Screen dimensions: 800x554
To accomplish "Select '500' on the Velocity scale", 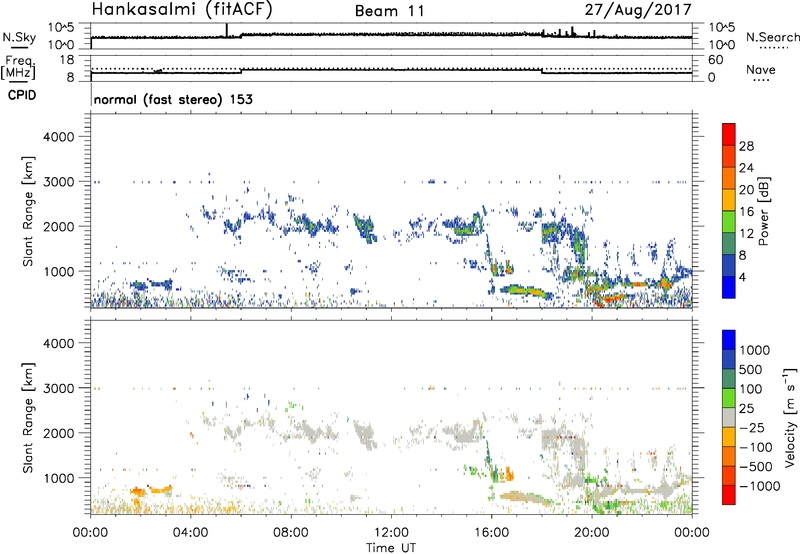I will [x=751, y=370].
